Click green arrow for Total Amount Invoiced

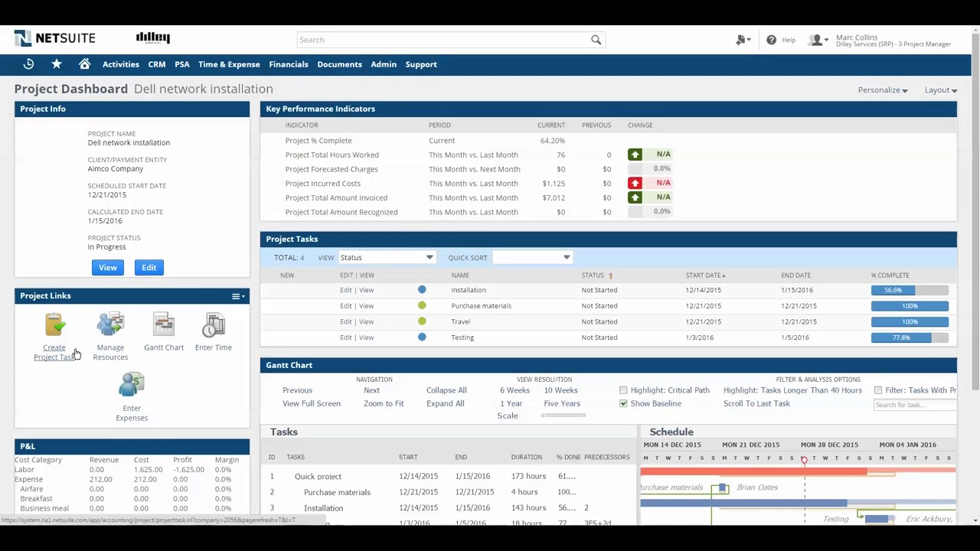(635, 197)
